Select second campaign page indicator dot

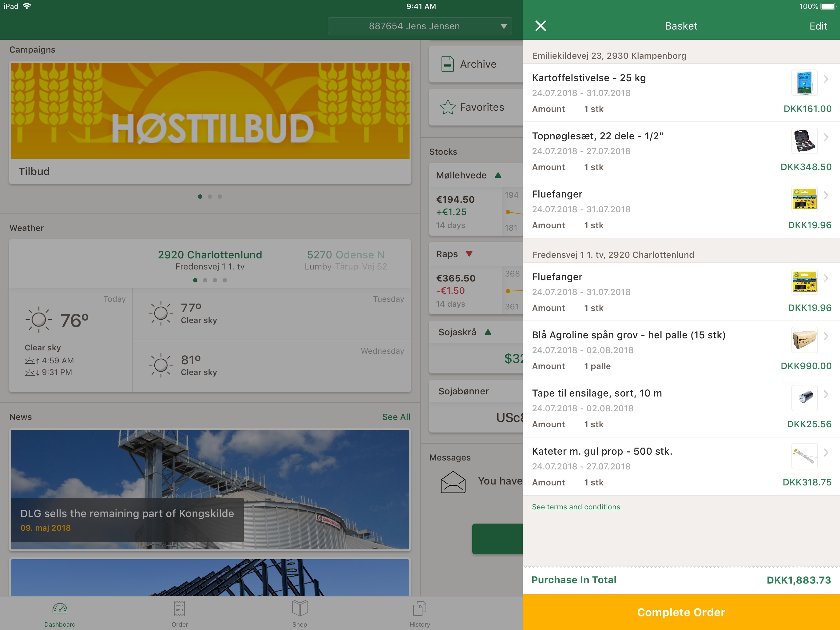point(210,197)
